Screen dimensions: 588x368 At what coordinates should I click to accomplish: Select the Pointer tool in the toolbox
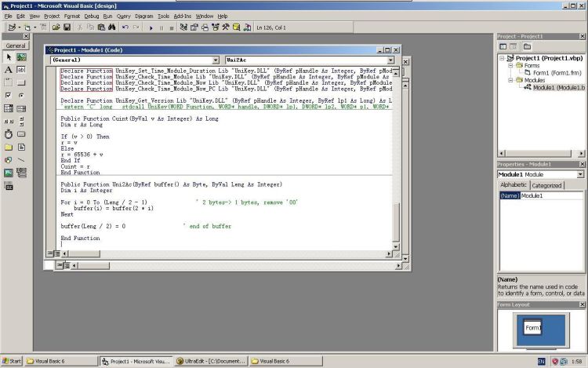pyautogui.click(x=9, y=57)
